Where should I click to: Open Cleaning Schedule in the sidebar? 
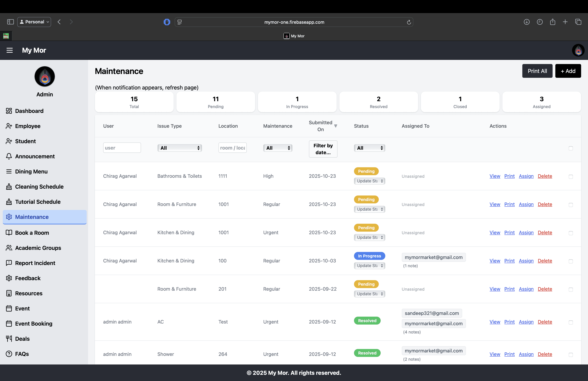[x=39, y=187]
